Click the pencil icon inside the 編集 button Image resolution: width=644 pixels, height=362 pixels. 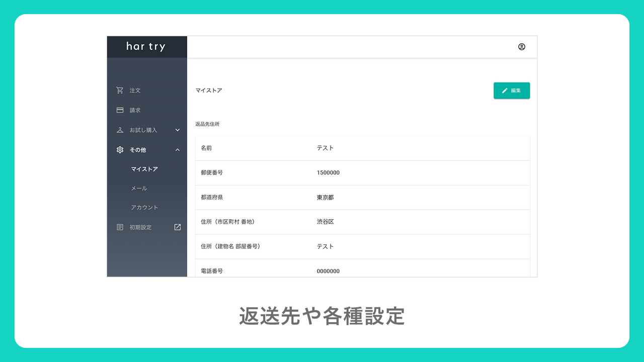click(505, 90)
